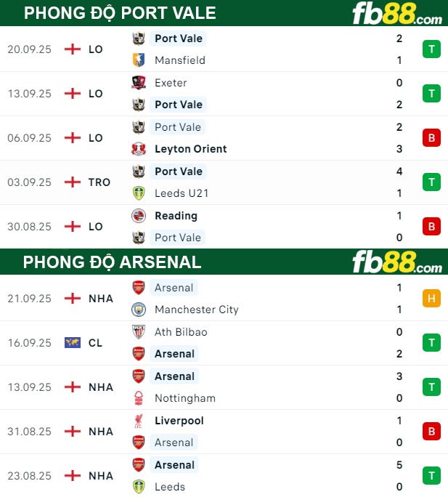This screenshot has height=497, width=448.
Task: Select the Nottingham Forest crest
Action: click(x=139, y=398)
